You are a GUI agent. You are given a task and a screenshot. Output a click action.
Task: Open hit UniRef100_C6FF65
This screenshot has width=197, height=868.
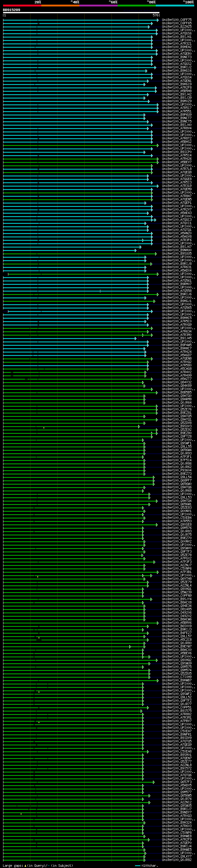(x=177, y=23)
